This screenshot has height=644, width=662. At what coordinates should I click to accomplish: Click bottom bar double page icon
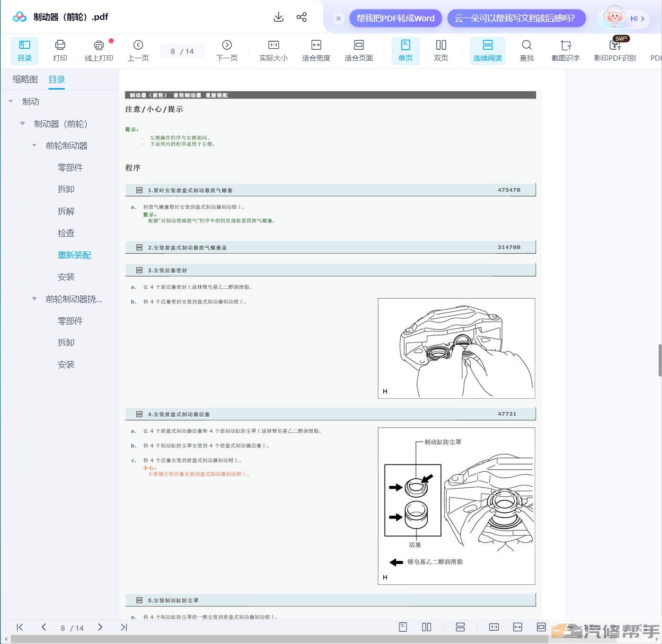click(x=426, y=627)
